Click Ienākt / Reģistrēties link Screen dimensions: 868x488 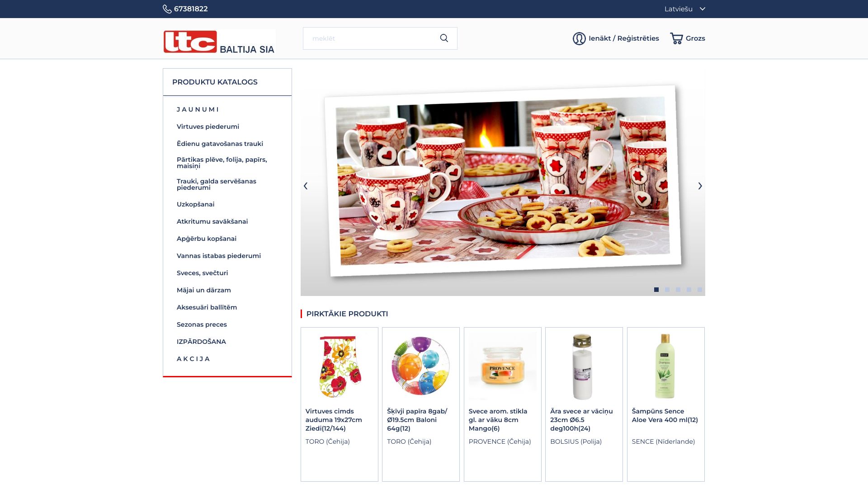(x=623, y=38)
